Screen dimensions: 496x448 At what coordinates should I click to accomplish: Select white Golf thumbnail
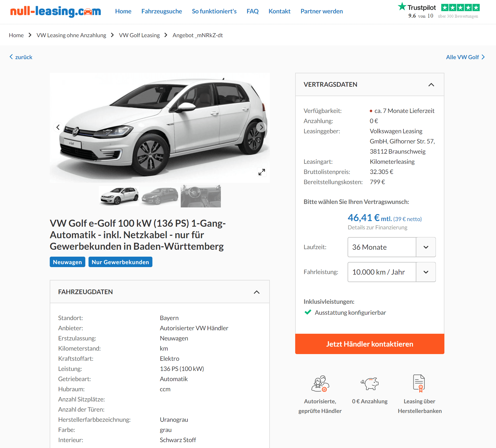point(119,196)
